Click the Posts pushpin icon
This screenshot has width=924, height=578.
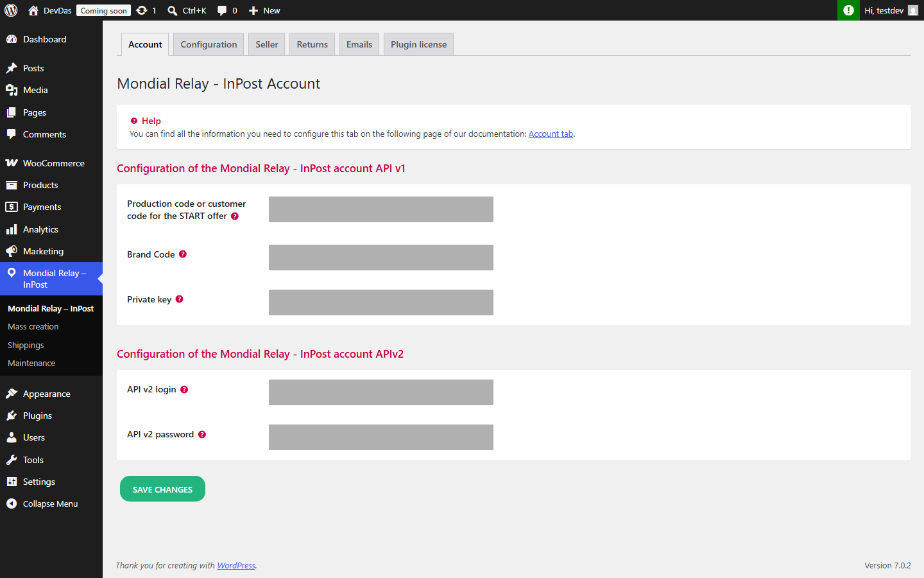12,68
